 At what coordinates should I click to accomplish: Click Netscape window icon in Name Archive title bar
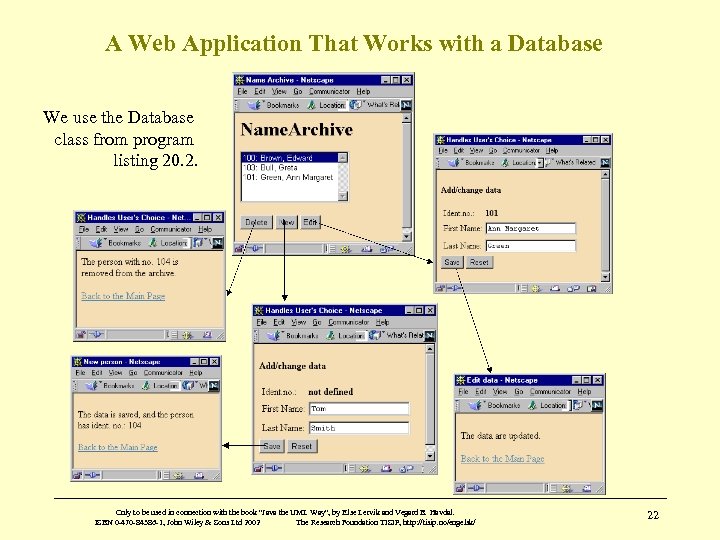tap(240, 80)
